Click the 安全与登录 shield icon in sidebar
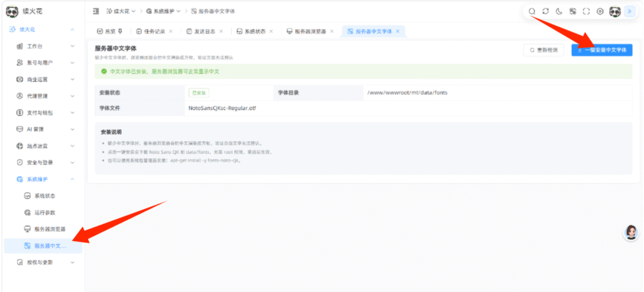This screenshot has height=292, width=644. [x=19, y=162]
